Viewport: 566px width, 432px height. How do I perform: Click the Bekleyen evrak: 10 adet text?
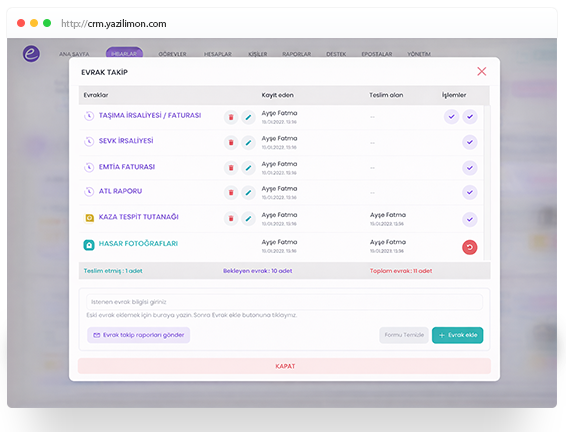pyautogui.click(x=258, y=271)
